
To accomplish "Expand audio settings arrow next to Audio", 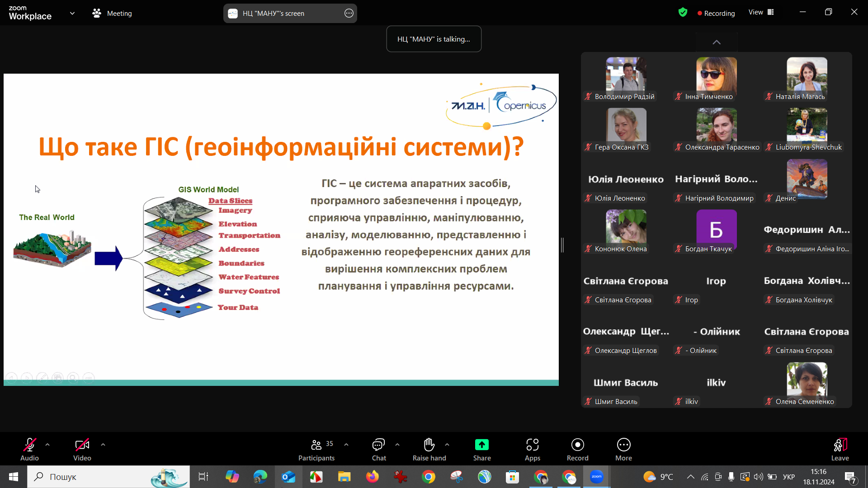I will click(x=47, y=445).
